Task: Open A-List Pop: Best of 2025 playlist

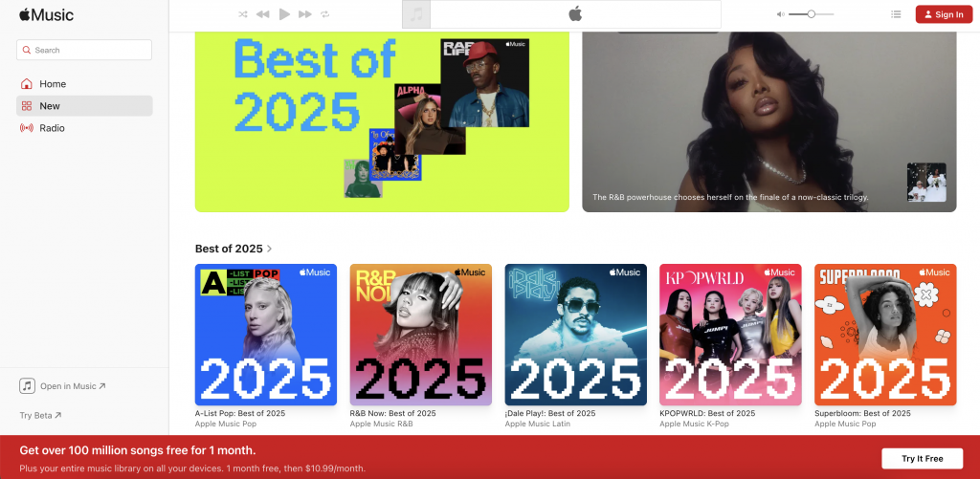Action: tap(266, 335)
